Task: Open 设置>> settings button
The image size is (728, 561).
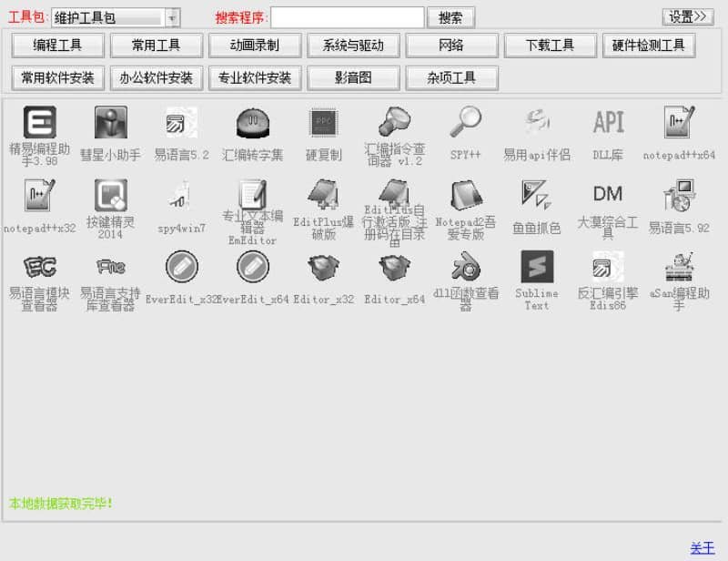Action: pos(687,17)
